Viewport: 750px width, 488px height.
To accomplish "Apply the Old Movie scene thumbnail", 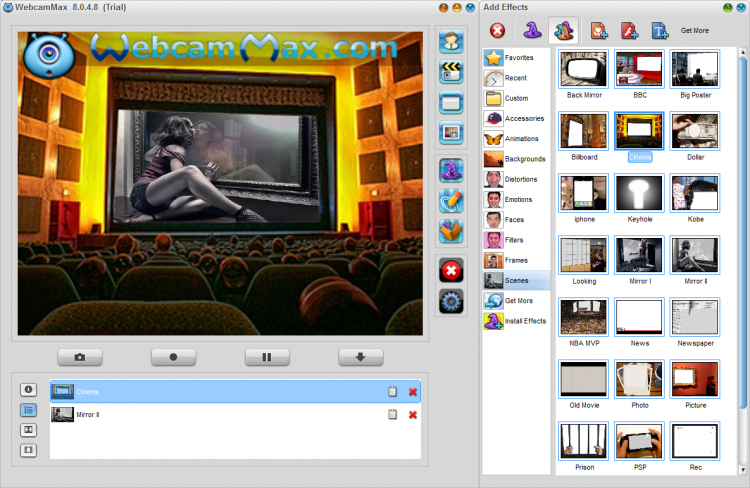I will tap(584, 379).
